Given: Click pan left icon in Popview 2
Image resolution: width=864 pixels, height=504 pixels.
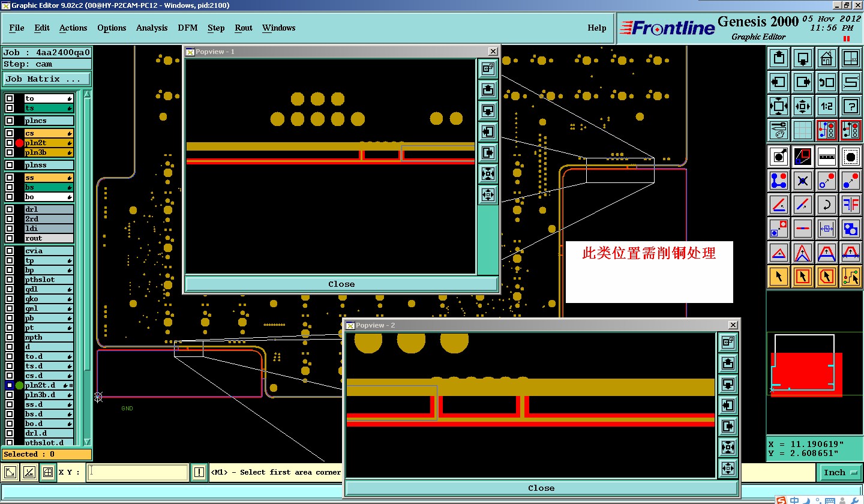Looking at the screenshot, I should [x=728, y=406].
